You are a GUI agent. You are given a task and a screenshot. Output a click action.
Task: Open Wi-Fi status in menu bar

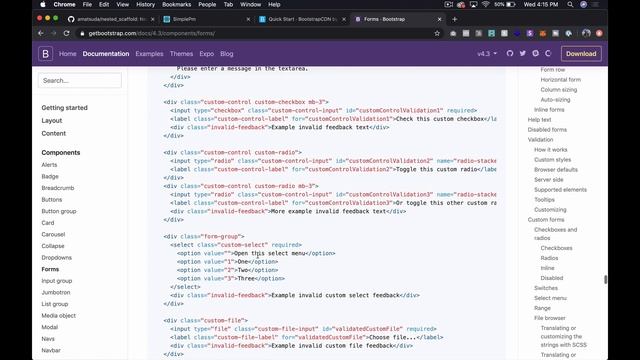(x=486, y=4)
